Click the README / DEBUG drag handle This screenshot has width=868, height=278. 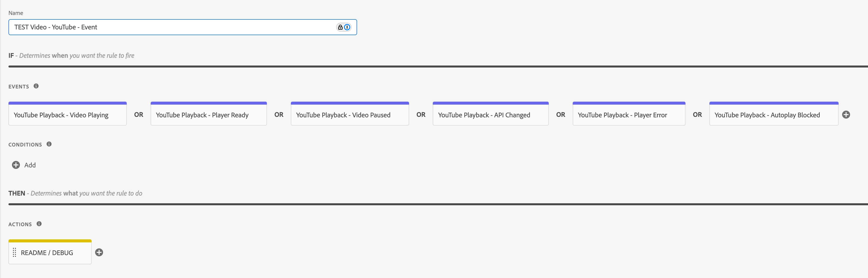14,252
